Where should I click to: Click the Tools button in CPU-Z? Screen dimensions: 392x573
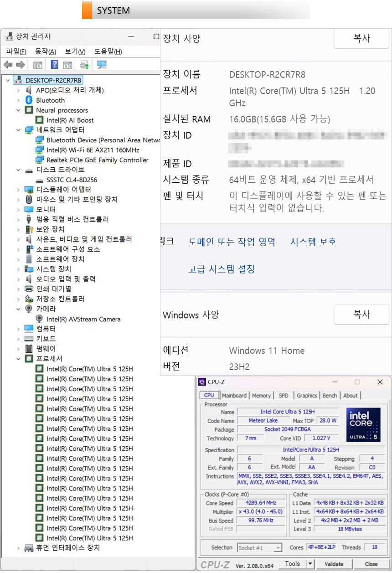(292, 564)
